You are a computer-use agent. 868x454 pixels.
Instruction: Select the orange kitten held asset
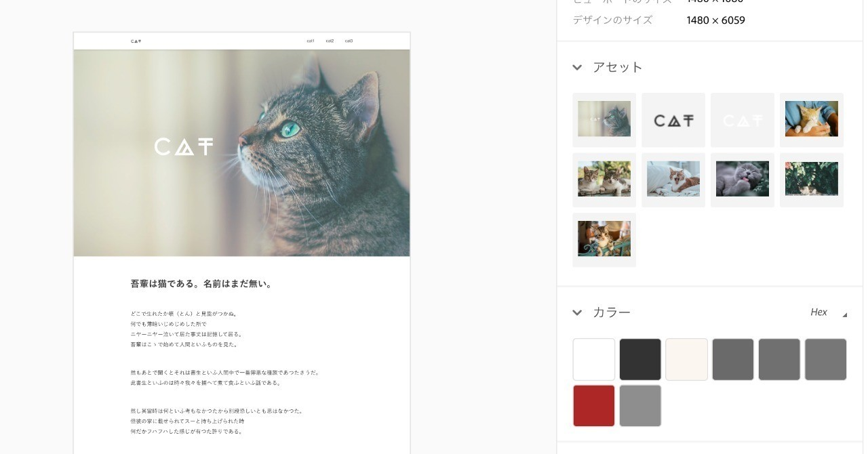pyautogui.click(x=812, y=120)
